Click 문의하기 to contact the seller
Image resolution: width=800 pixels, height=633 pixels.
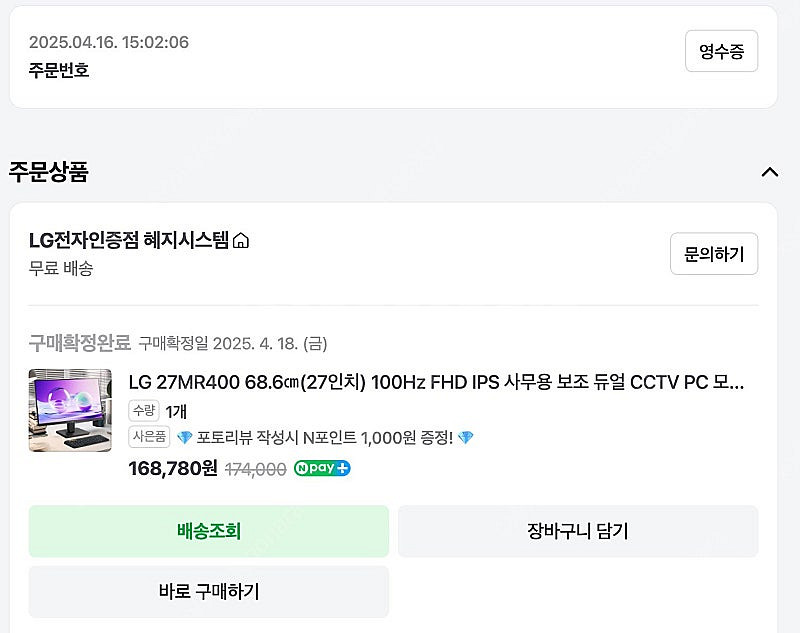coord(713,253)
